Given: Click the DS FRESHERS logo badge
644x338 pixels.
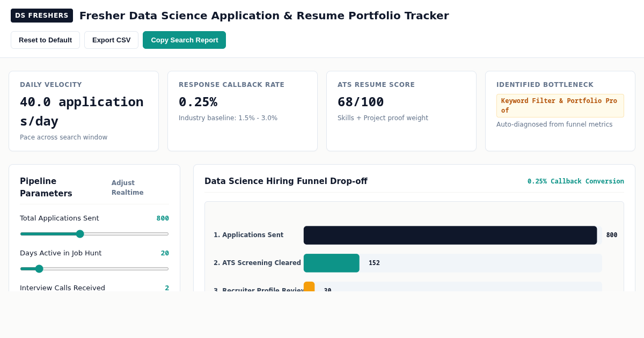Looking at the screenshot, I should coord(42,16).
